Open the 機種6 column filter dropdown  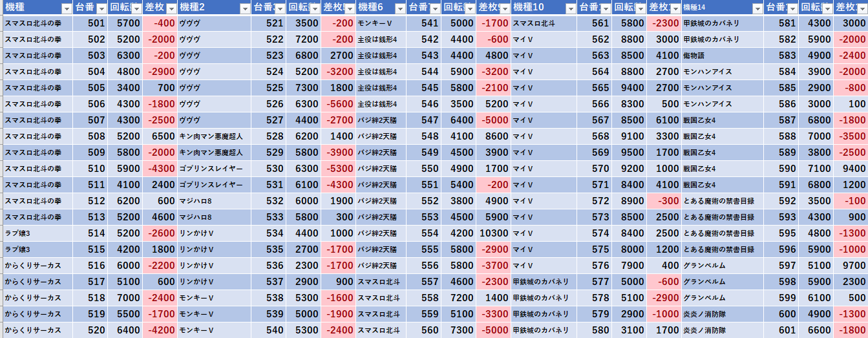(399, 8)
